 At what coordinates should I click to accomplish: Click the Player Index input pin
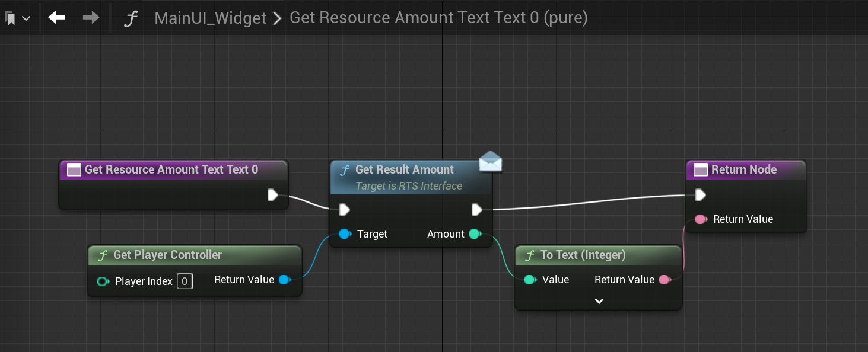pyautogui.click(x=103, y=281)
